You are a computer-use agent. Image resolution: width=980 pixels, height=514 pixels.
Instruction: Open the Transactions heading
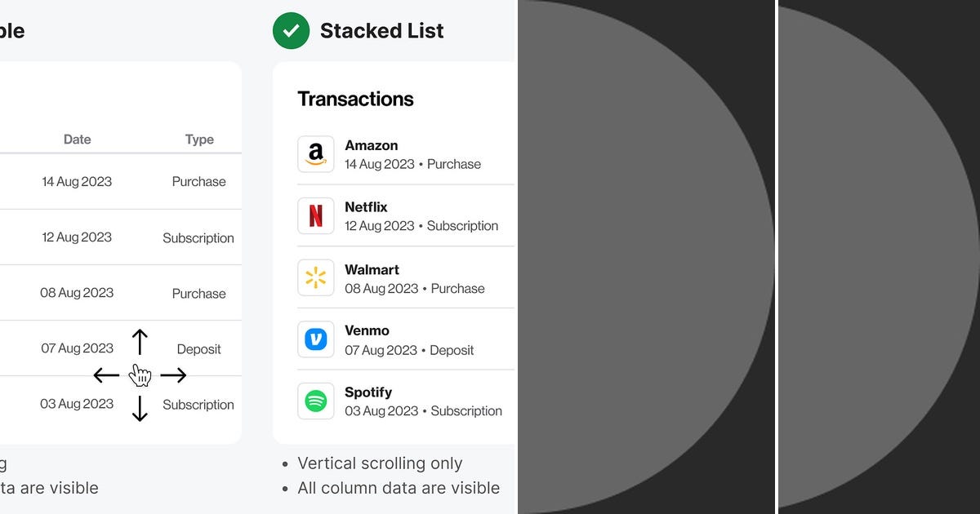pos(355,98)
